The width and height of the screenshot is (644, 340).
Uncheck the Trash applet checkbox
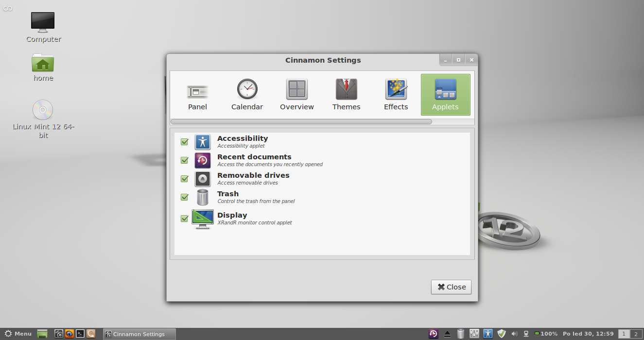184,197
